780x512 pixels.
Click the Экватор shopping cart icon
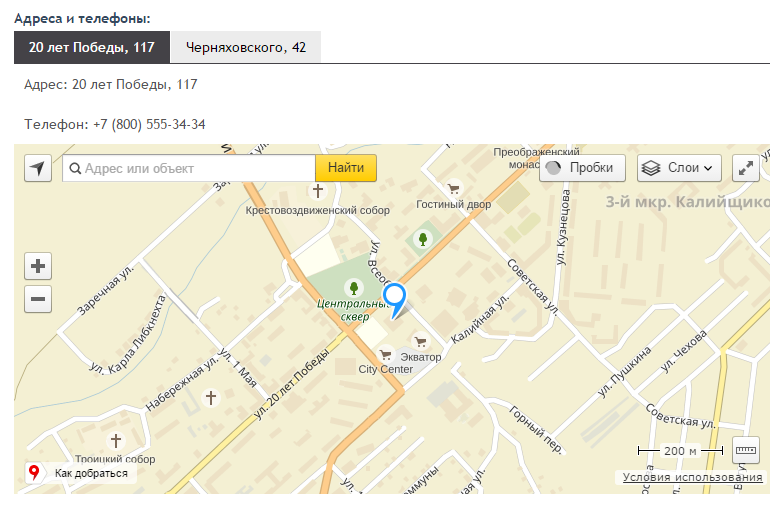420,342
